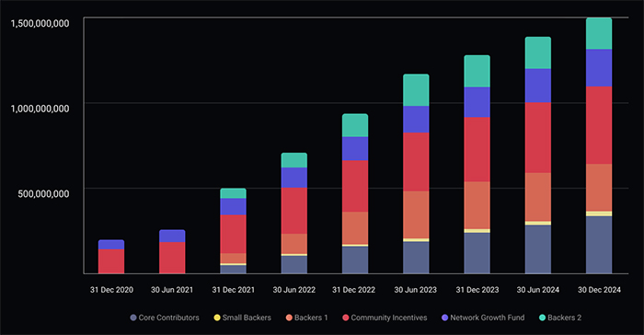This screenshot has height=335, width=644.
Task: Click the Core Contributors legend dot
Action: 133,318
